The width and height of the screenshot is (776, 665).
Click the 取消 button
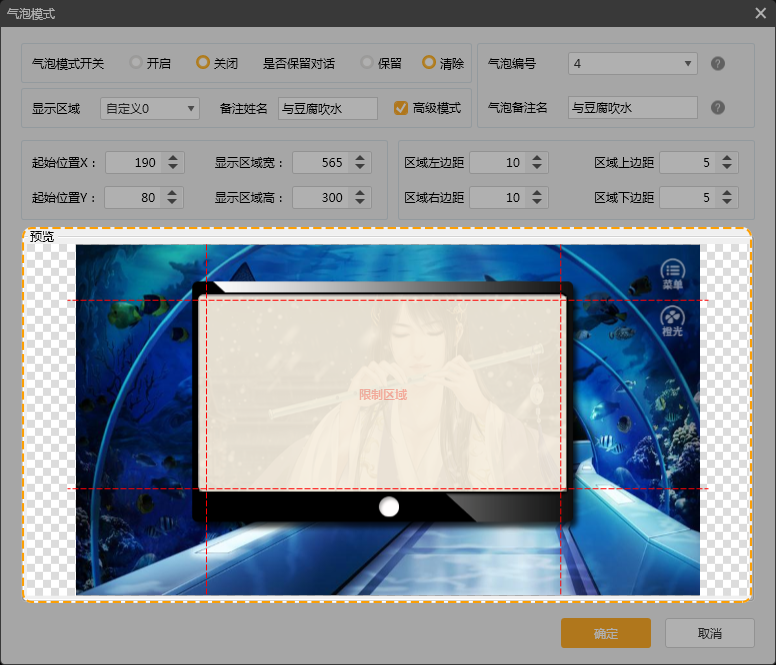tap(710, 633)
